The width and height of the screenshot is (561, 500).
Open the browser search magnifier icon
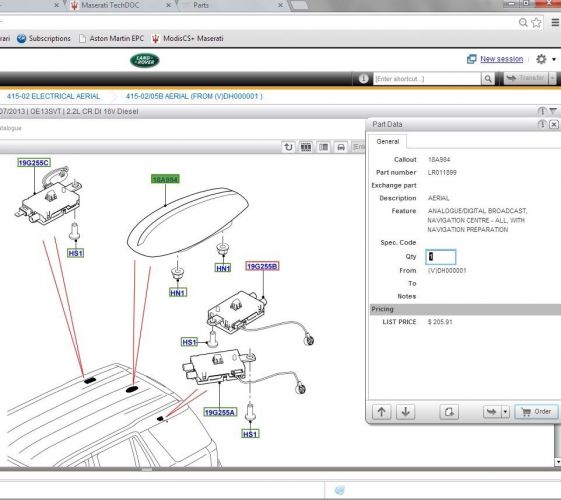coord(523,23)
